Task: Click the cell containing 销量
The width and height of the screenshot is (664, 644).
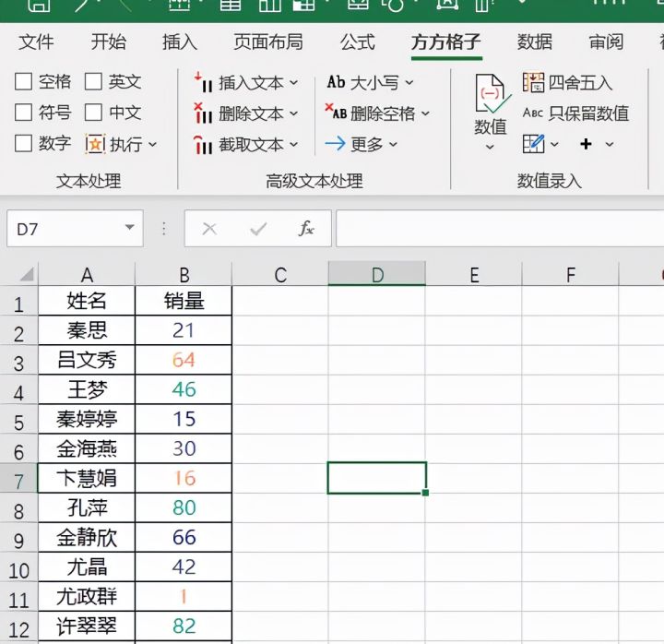Action: click(x=184, y=301)
